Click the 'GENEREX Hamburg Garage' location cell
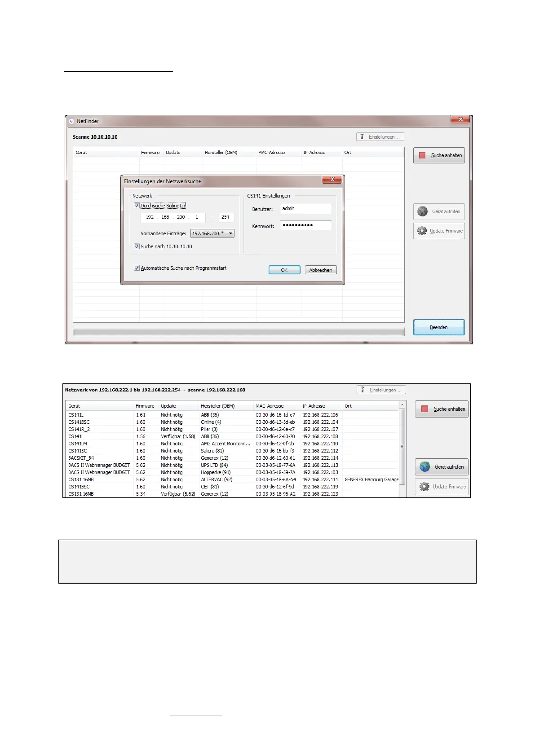The height and width of the screenshot is (756, 535). (371, 479)
